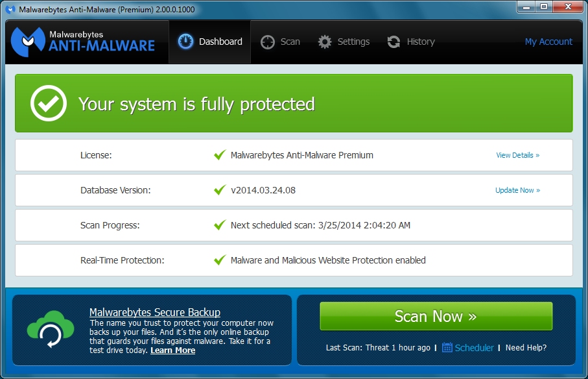Image resolution: width=588 pixels, height=379 pixels.
Task: Click the 'Next scheduled scan: 3/25/2014 2:04:20 AM' text
Action: 321,225
